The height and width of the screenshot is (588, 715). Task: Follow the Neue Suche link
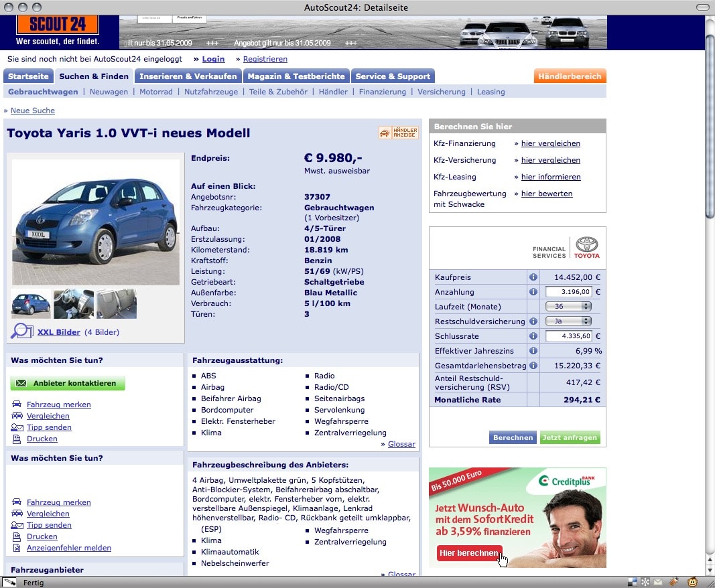point(32,111)
